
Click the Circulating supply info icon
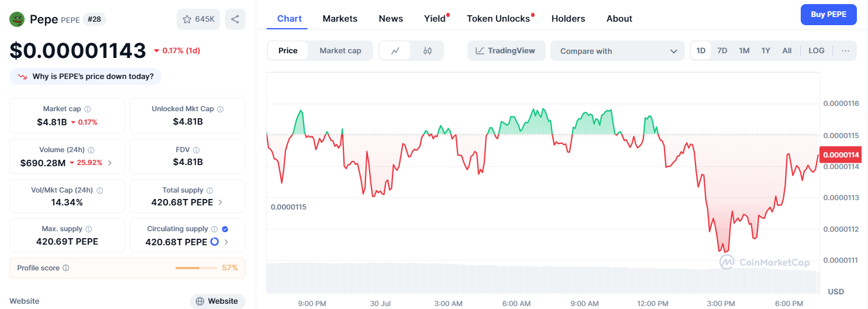[x=215, y=229]
